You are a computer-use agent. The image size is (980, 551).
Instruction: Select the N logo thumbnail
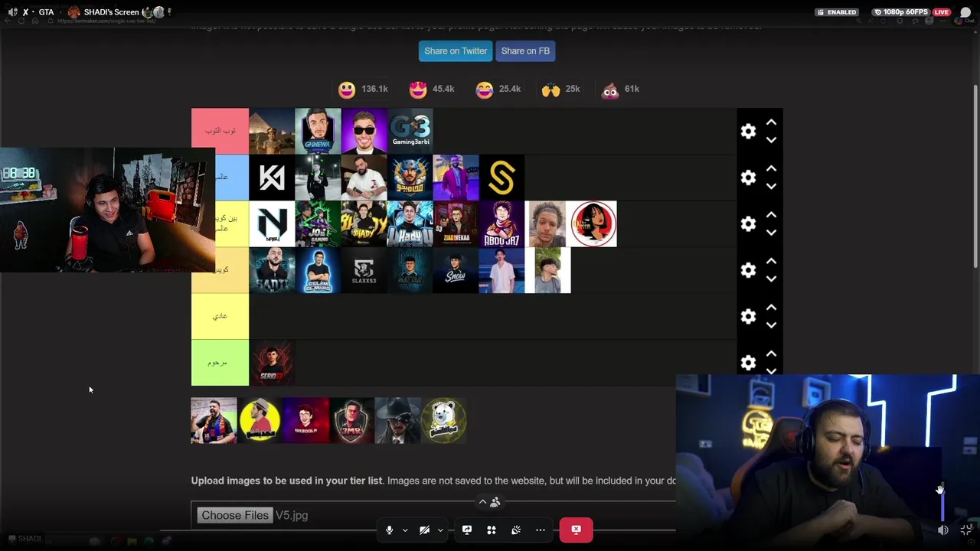272,224
